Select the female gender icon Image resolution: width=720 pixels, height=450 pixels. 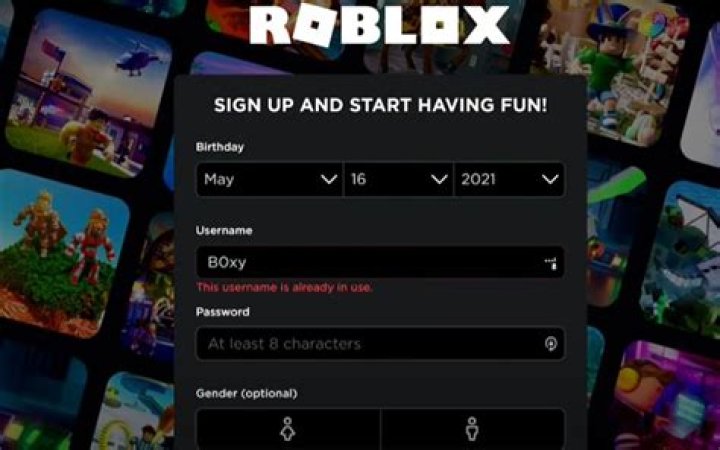point(288,429)
